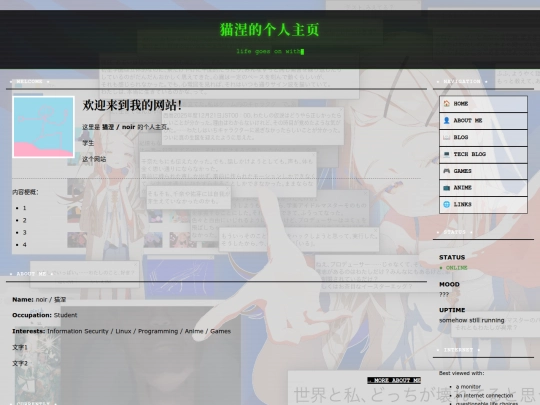The width and height of the screenshot is (540, 405).
Task: Go to the ABOUT ME navigation item
Action: 483,121
